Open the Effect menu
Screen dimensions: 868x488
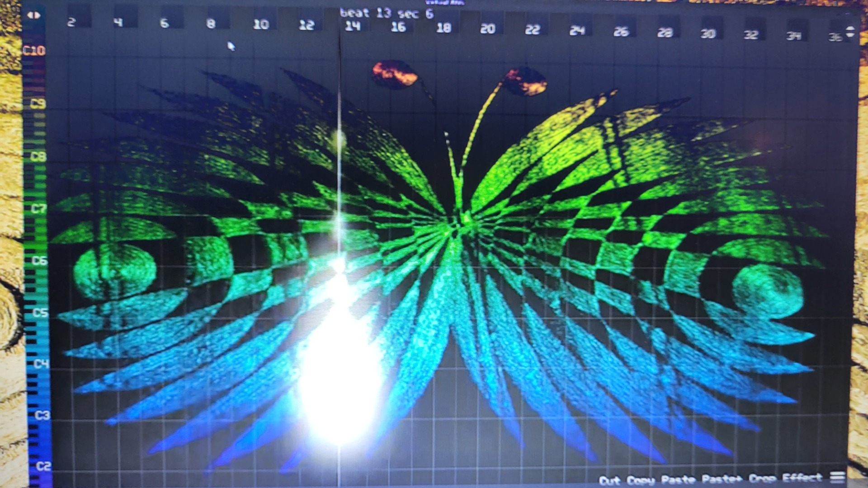point(802,478)
